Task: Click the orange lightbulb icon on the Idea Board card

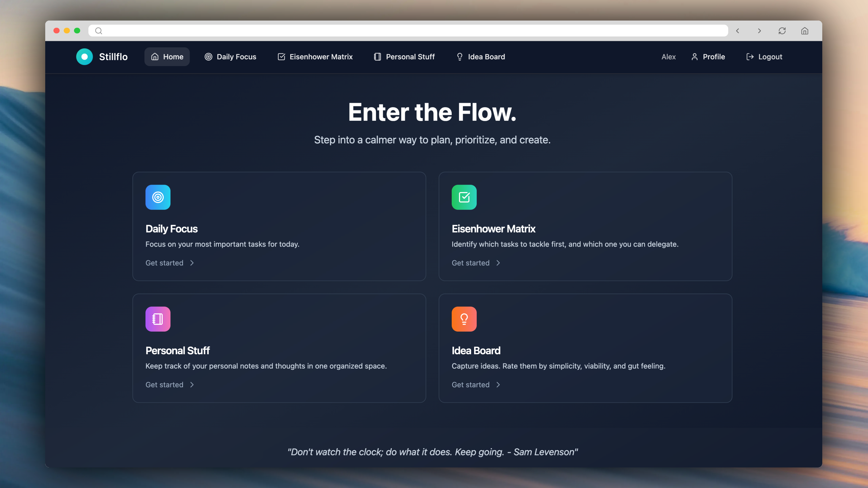Action: pos(464,319)
